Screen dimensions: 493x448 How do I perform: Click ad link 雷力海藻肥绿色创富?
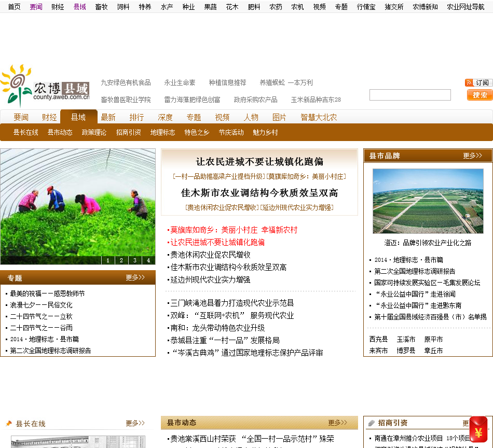click(192, 100)
